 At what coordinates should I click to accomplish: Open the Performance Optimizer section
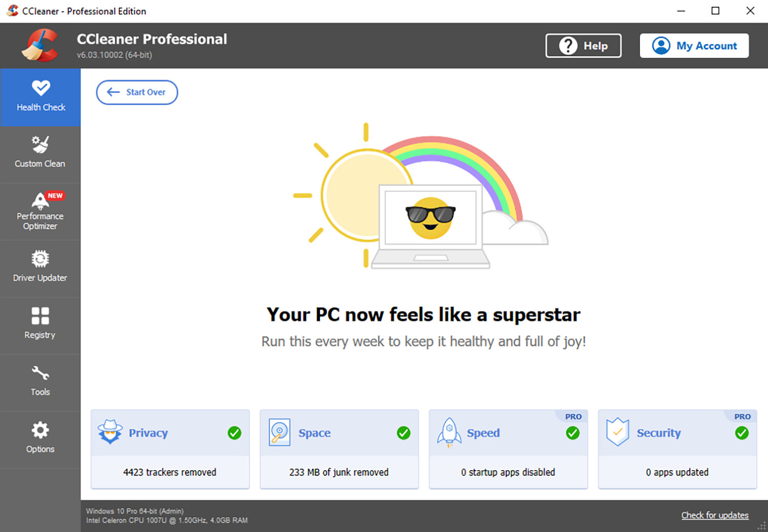[40, 212]
